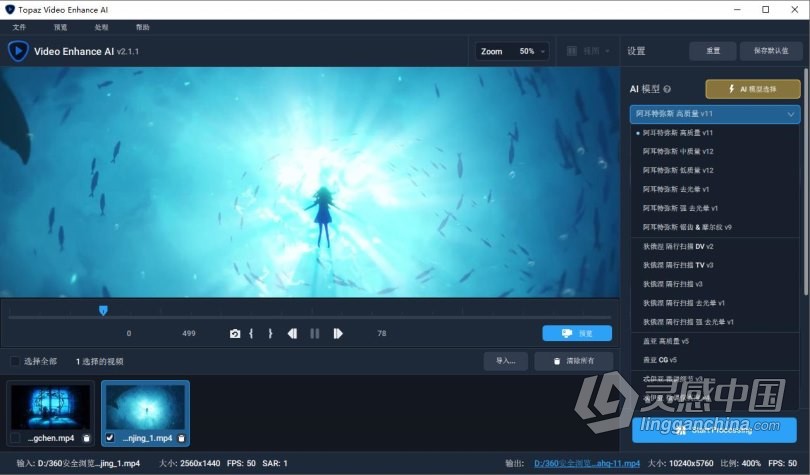Screen dimensions: 810x475
Task: Select the 阿耳特弥斯 高质量 v11 list option
Action: 715,133
